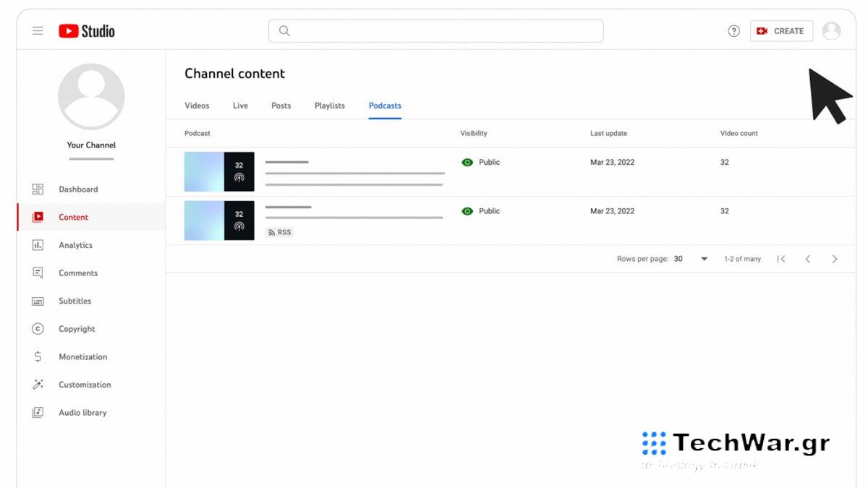Click the help question-mark icon
Viewport: 868px width, 488px height.
pos(733,30)
